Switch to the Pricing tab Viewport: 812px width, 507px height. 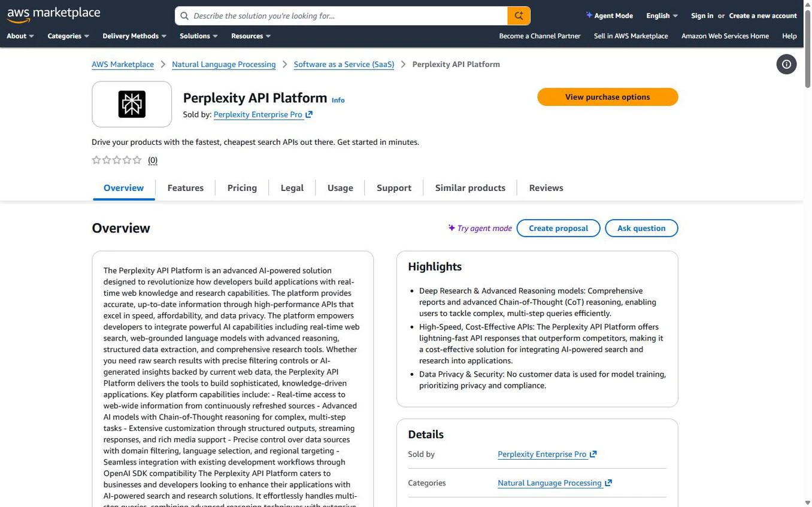[242, 187]
